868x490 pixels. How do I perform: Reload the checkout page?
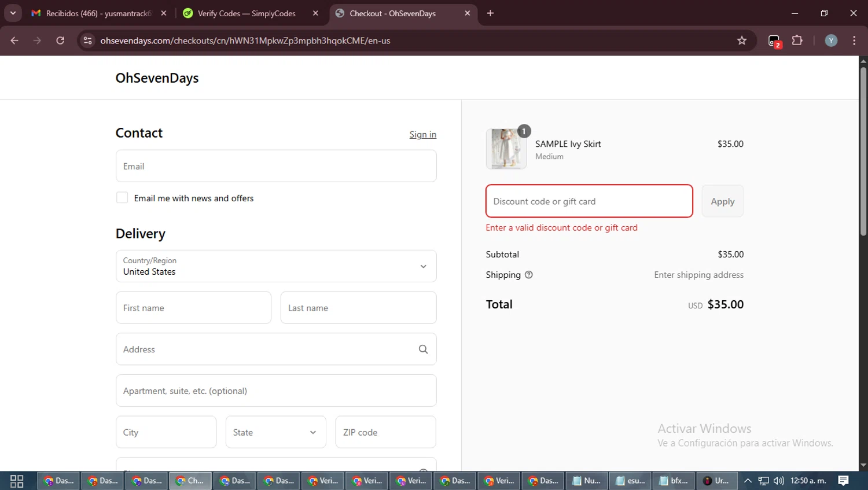(x=60, y=40)
